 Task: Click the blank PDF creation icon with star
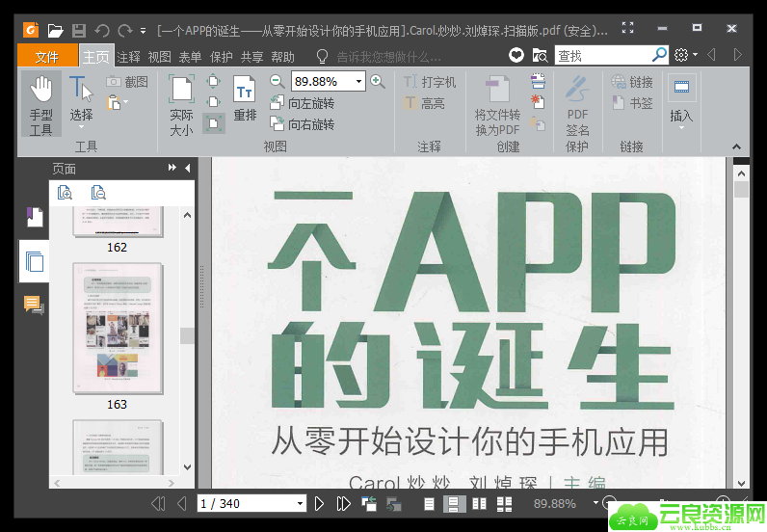[x=538, y=102]
